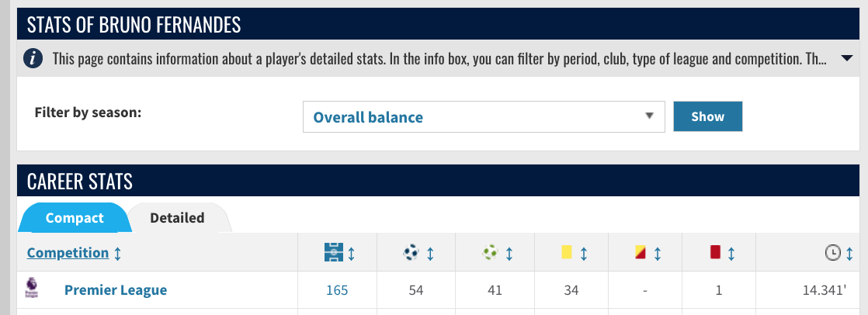
Task: Click the minutes played clock icon
Action: [832, 254]
